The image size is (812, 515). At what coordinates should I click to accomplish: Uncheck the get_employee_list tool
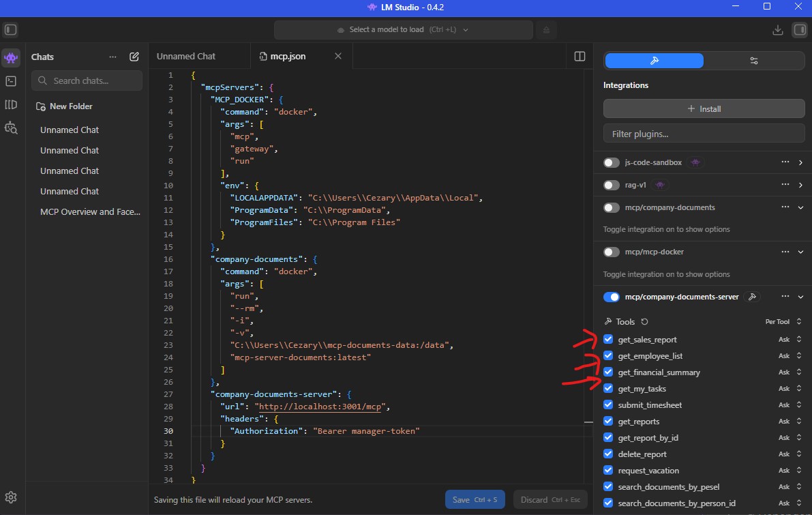tap(608, 356)
